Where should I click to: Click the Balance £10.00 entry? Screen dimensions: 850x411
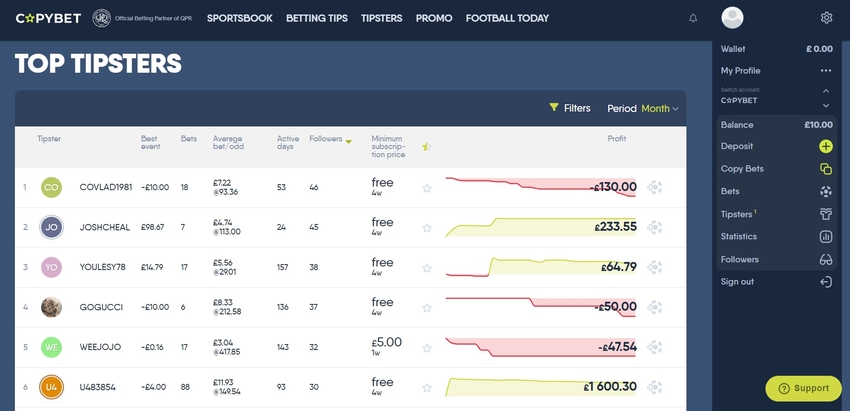pos(776,125)
